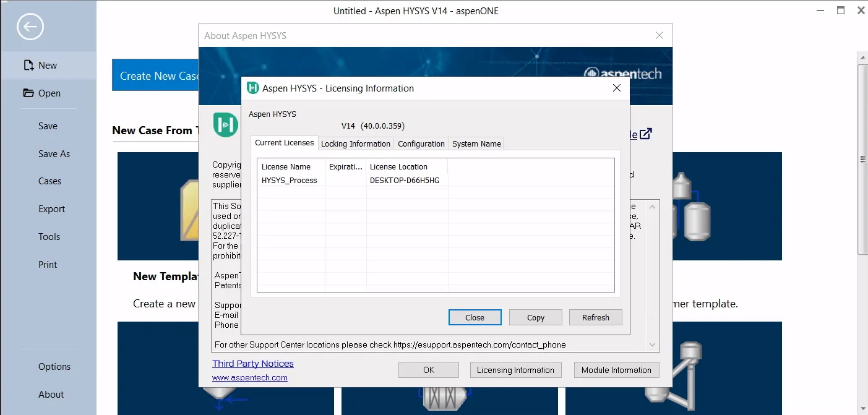The width and height of the screenshot is (868, 415).
Task: Open the www.aspentech.com link
Action: coord(250,377)
